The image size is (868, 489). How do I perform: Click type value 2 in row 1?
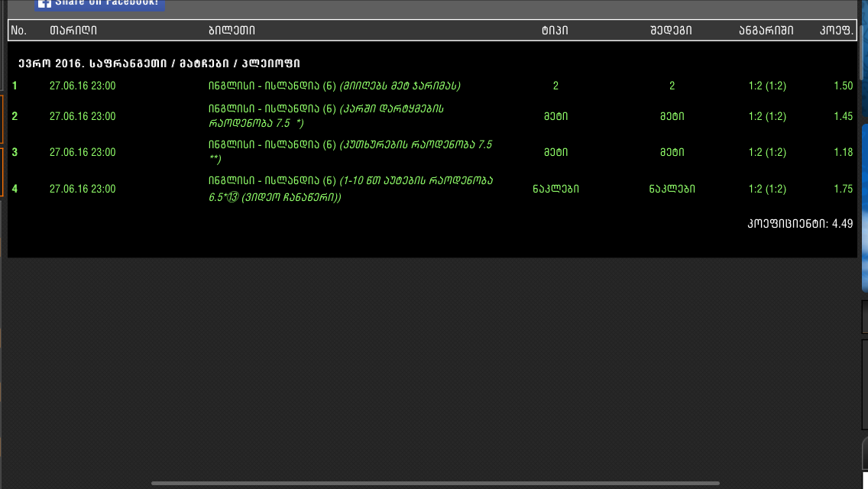(x=555, y=86)
